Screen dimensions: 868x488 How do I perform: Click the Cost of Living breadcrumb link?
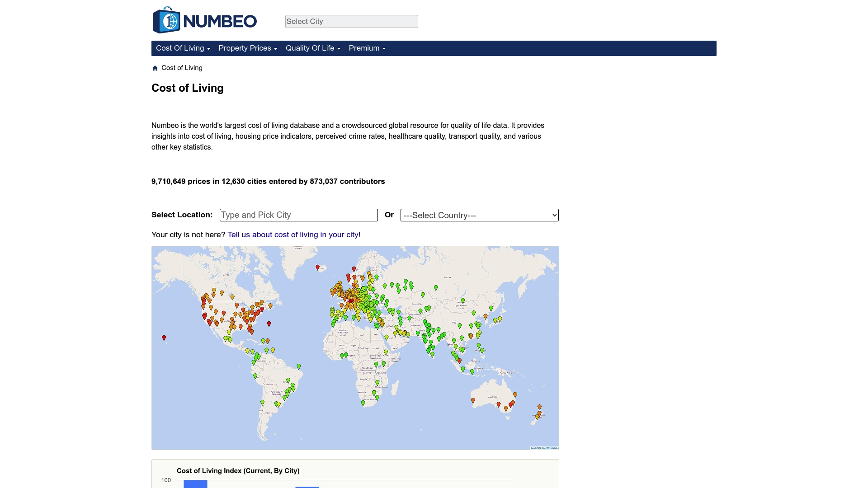tap(182, 68)
